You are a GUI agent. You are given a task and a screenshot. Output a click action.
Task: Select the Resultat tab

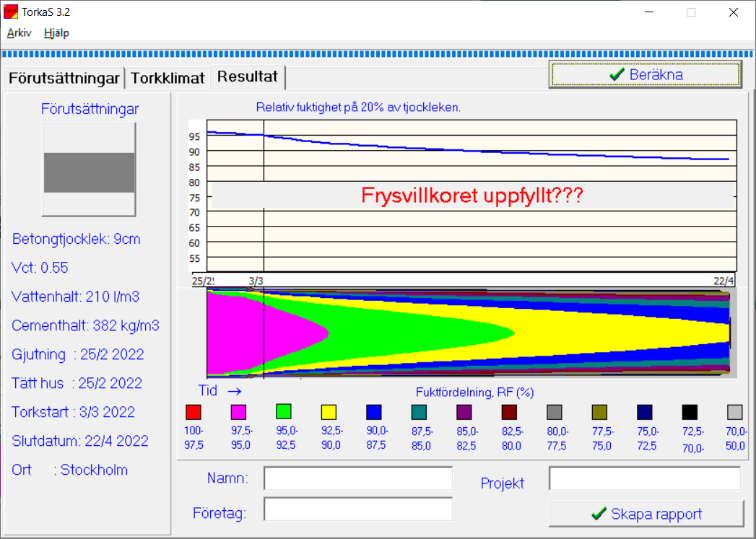click(248, 76)
